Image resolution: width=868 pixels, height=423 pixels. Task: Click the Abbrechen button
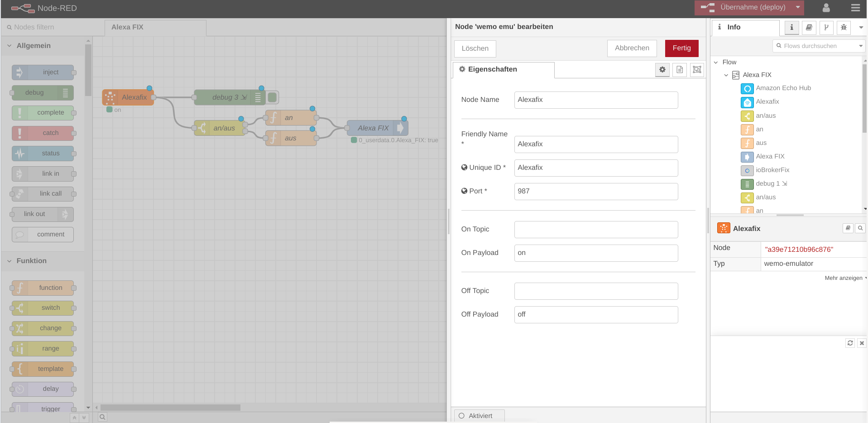(632, 48)
